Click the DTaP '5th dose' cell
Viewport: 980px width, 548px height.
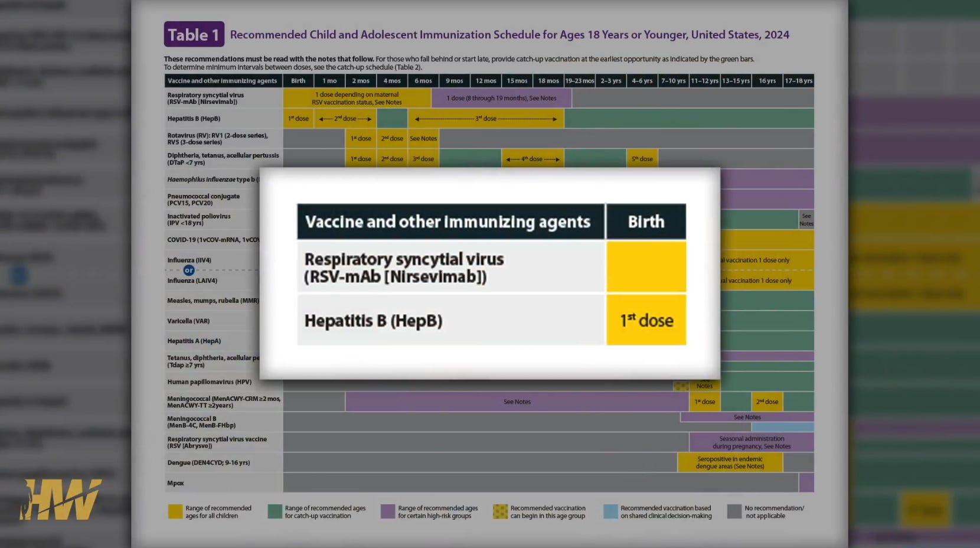[x=642, y=159]
